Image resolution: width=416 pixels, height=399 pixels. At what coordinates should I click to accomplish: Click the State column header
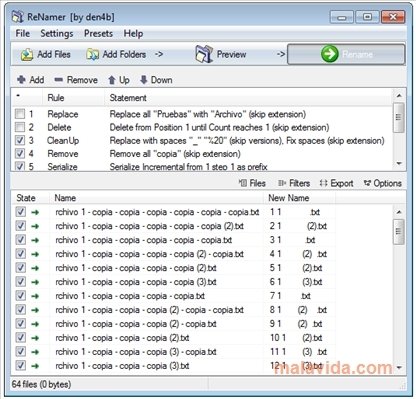tap(31, 198)
